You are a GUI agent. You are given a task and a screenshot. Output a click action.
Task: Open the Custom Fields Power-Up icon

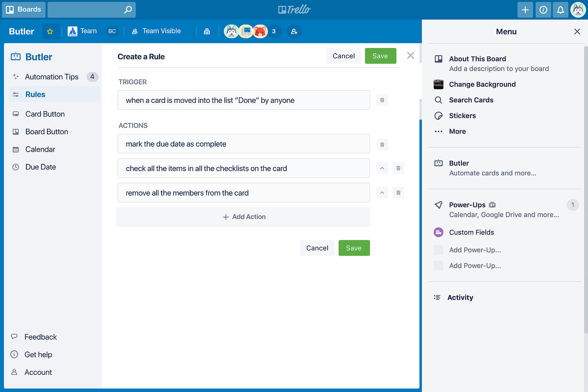click(x=438, y=232)
